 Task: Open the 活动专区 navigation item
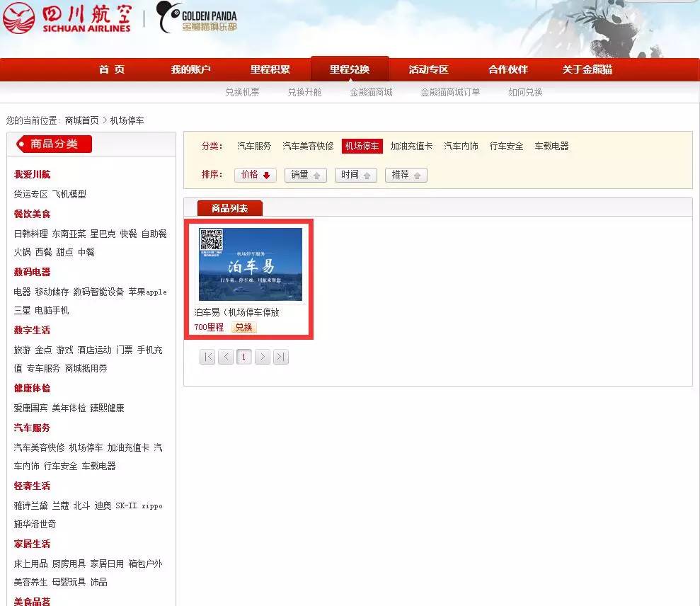(430, 69)
